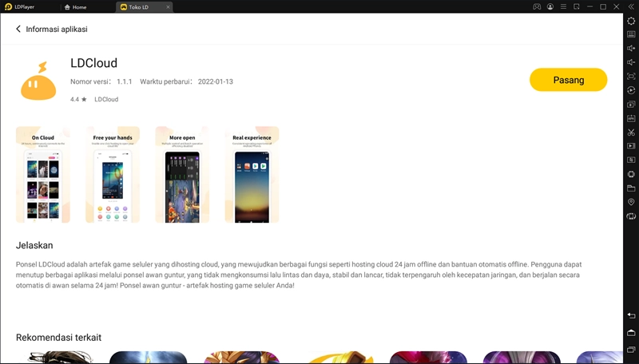This screenshot has width=639, height=364.
Task: Maximize the LDPlayer window
Action: coord(603,7)
